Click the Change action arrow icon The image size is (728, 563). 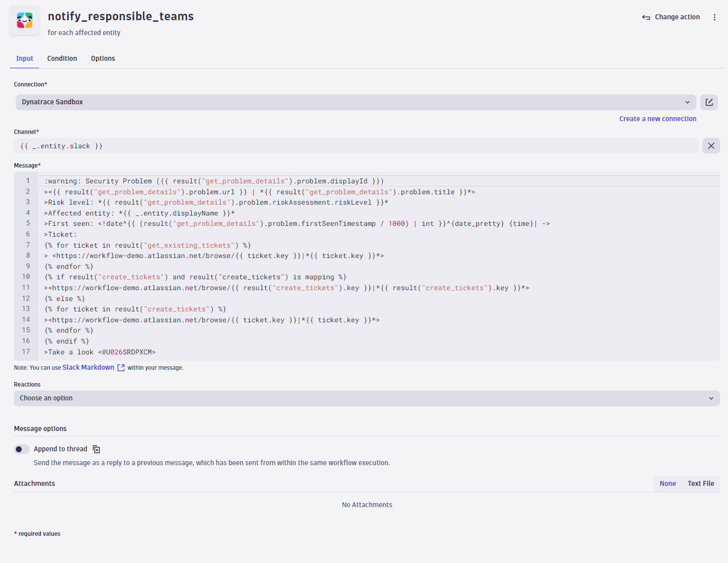pyautogui.click(x=646, y=17)
